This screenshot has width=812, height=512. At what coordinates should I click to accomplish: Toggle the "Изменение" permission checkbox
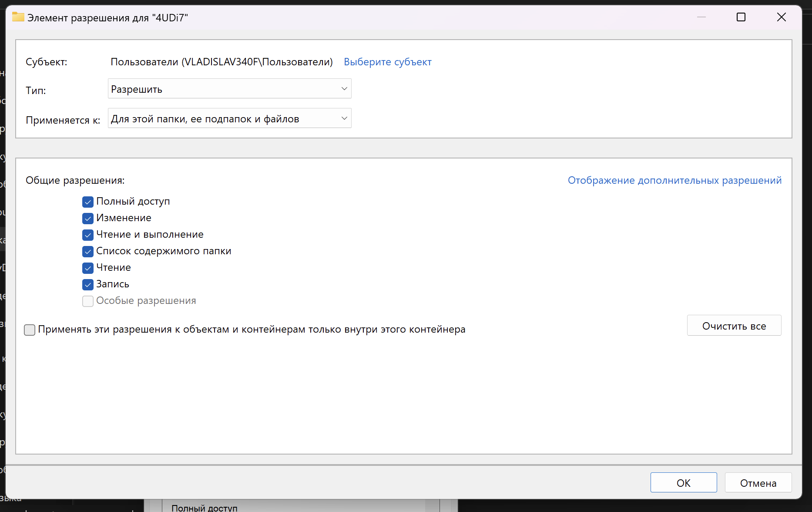[88, 219]
